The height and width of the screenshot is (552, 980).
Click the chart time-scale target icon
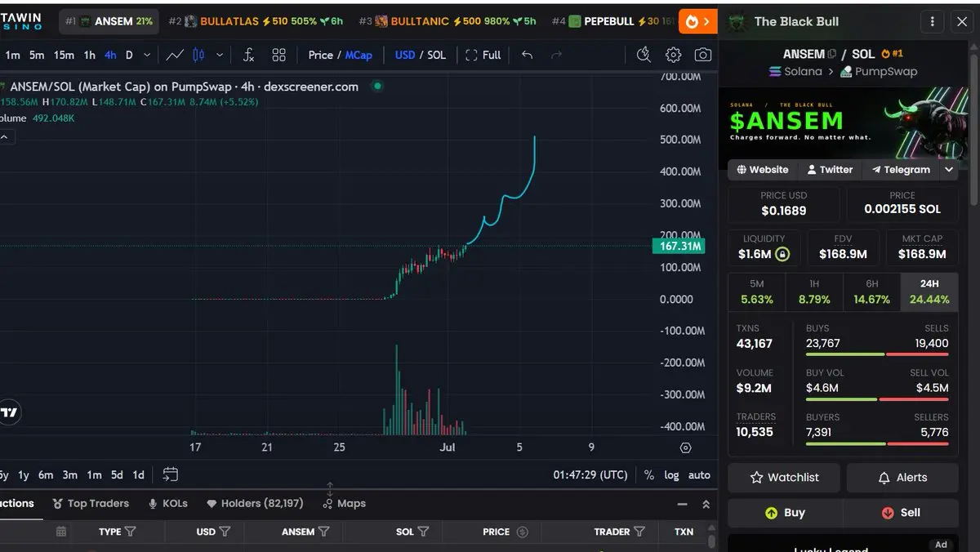tap(685, 447)
